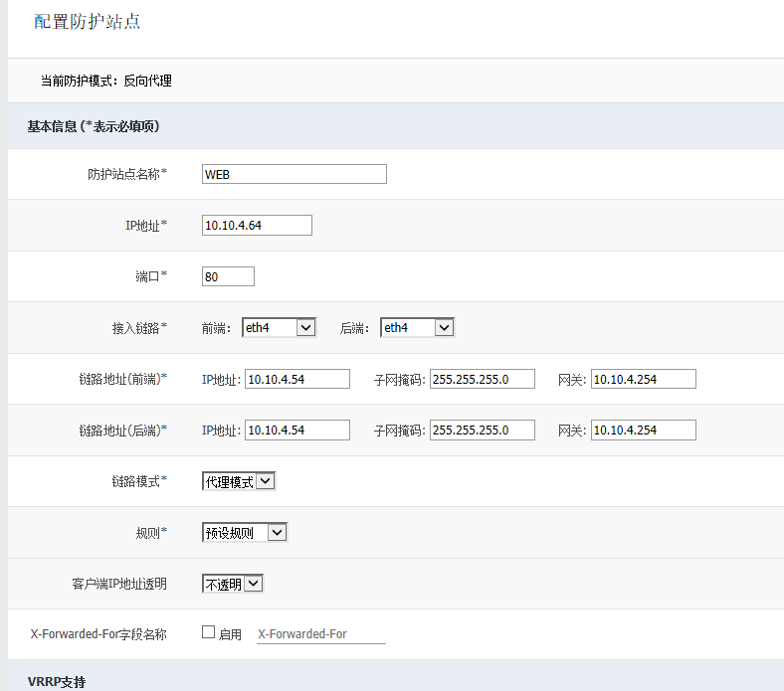784x691 pixels.
Task: Click the IP地址 field showing 10.10.4.64
Action: (x=257, y=226)
